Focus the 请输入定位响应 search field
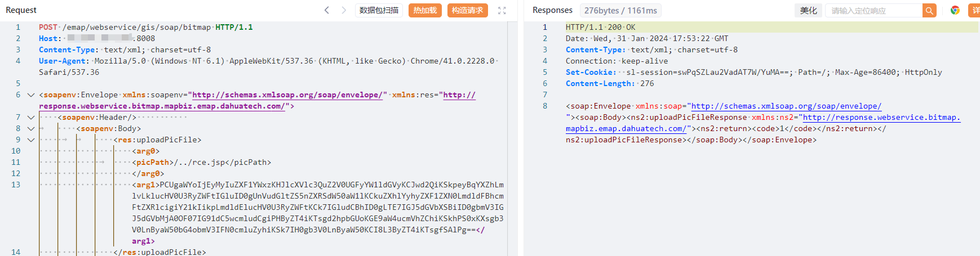The width and height of the screenshot is (980, 256). 873,10
